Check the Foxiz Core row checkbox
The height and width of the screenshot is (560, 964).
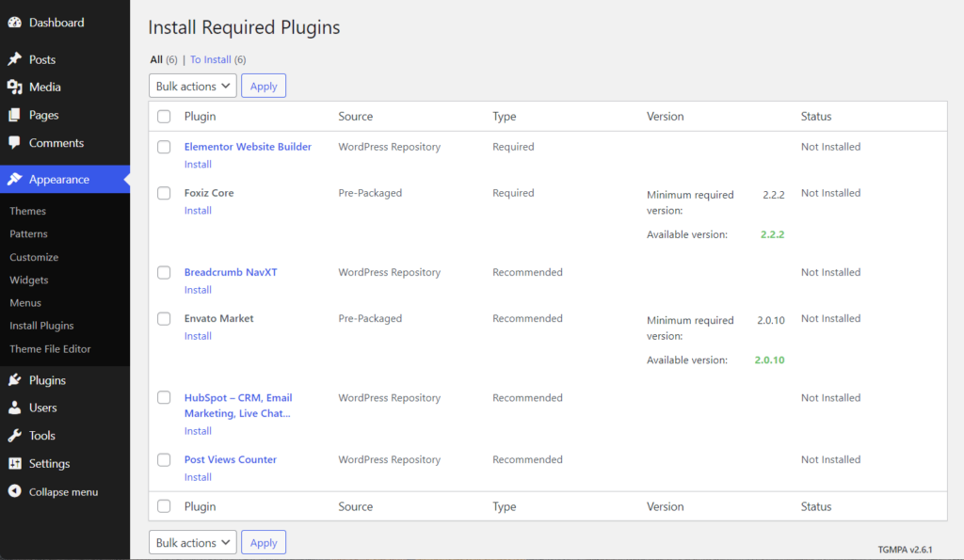[164, 193]
